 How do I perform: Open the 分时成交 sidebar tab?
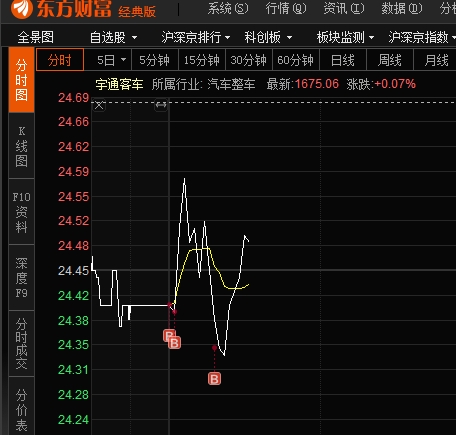pyautogui.click(x=21, y=344)
